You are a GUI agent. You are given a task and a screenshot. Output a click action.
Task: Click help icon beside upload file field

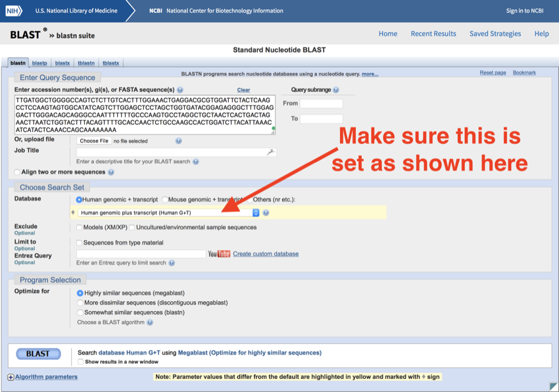[178, 141]
